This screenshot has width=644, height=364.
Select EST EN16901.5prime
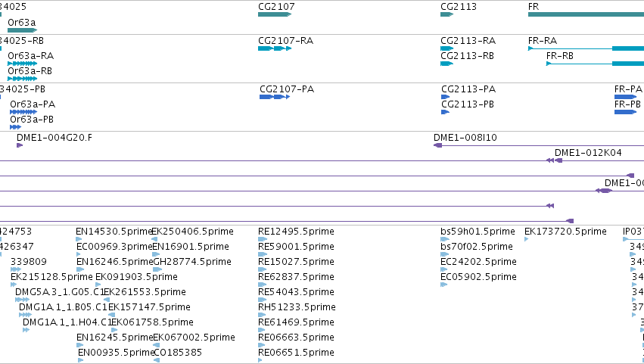155,254
